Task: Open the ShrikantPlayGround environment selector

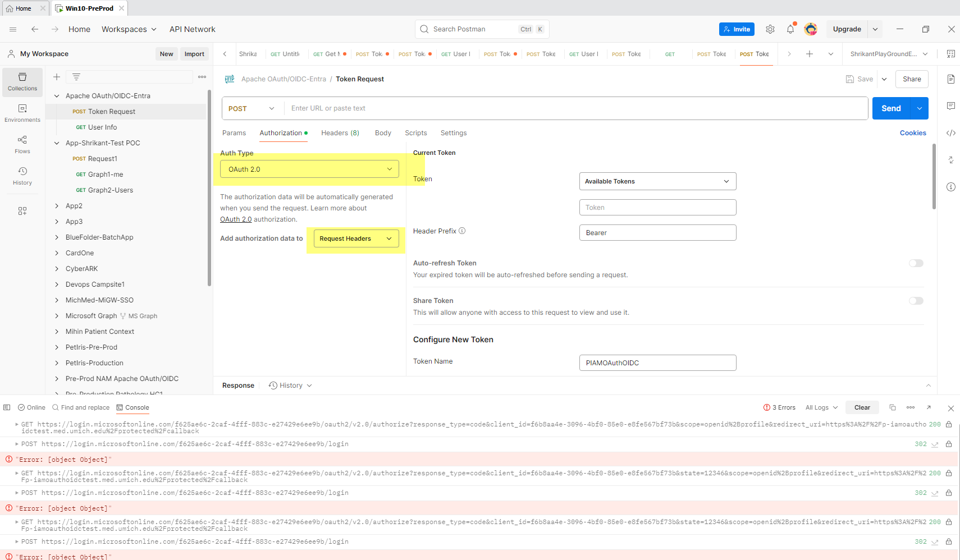Action: click(889, 54)
